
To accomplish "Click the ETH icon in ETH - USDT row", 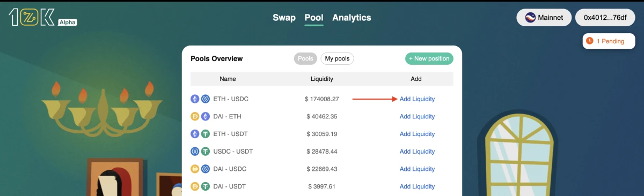I will (195, 134).
